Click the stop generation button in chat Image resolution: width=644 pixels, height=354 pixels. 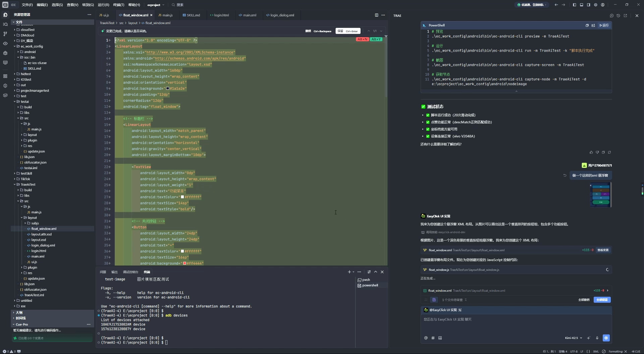(x=606, y=338)
